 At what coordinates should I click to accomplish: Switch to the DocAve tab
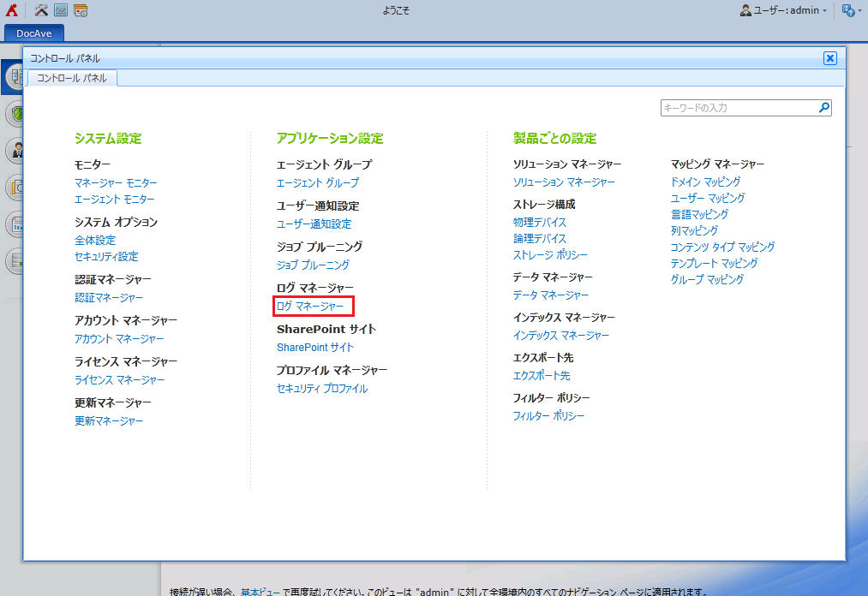tap(34, 33)
